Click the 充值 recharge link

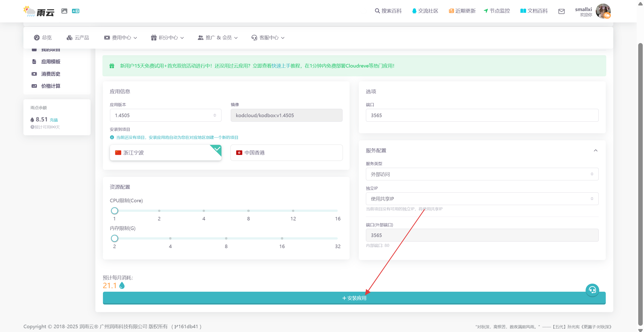tap(54, 120)
